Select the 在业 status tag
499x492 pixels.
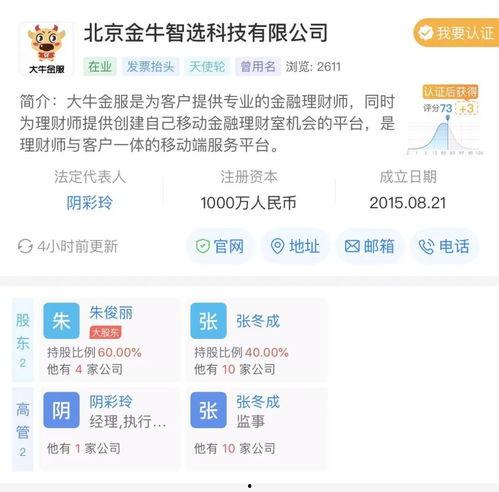[100, 67]
